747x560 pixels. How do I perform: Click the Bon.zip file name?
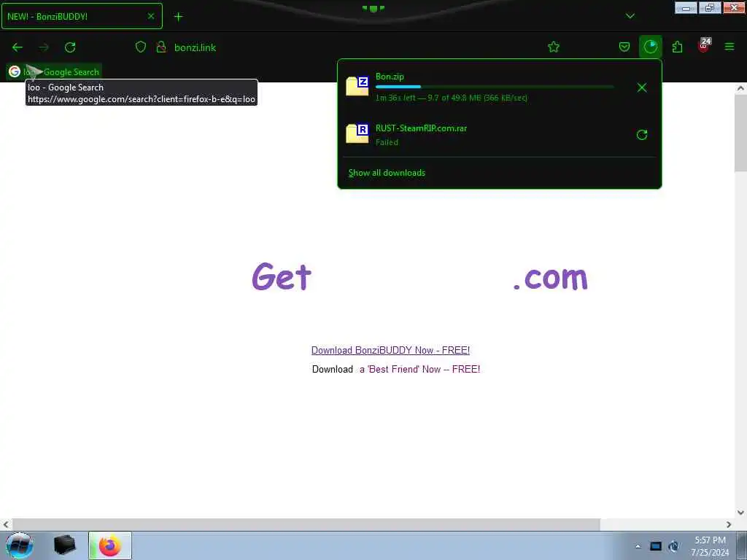[x=390, y=76]
